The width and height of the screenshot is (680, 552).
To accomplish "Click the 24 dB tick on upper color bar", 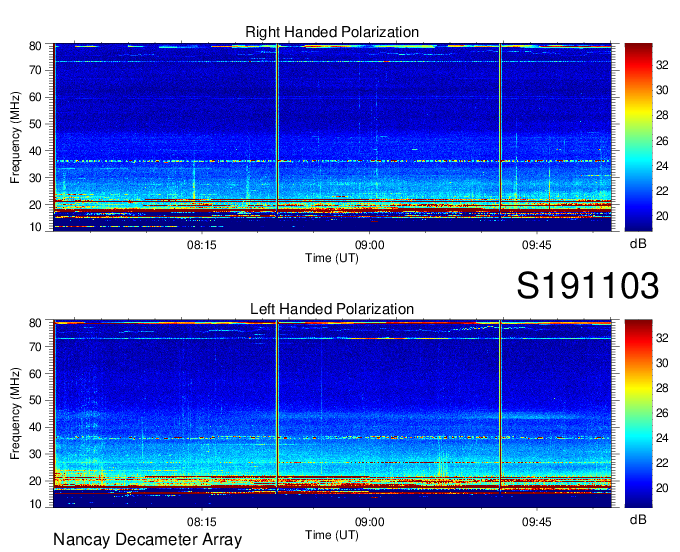I will click(662, 166).
